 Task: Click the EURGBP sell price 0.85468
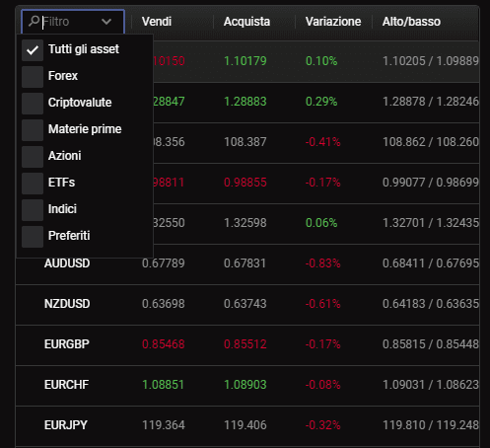click(x=164, y=344)
